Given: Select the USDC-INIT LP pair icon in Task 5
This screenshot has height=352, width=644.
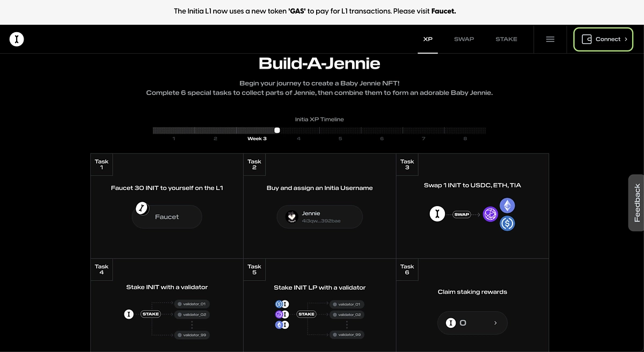Looking at the screenshot, I should coord(282,304).
